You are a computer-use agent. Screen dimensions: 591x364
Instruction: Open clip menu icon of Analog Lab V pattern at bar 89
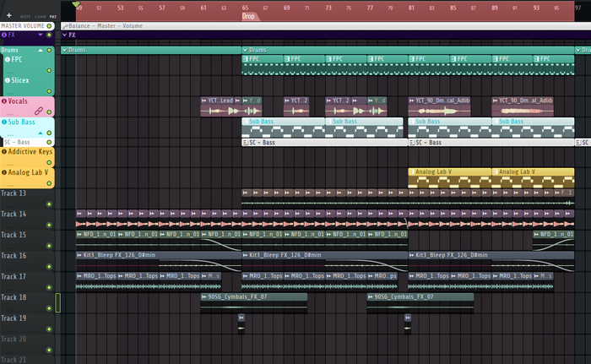pyautogui.click(x=495, y=171)
